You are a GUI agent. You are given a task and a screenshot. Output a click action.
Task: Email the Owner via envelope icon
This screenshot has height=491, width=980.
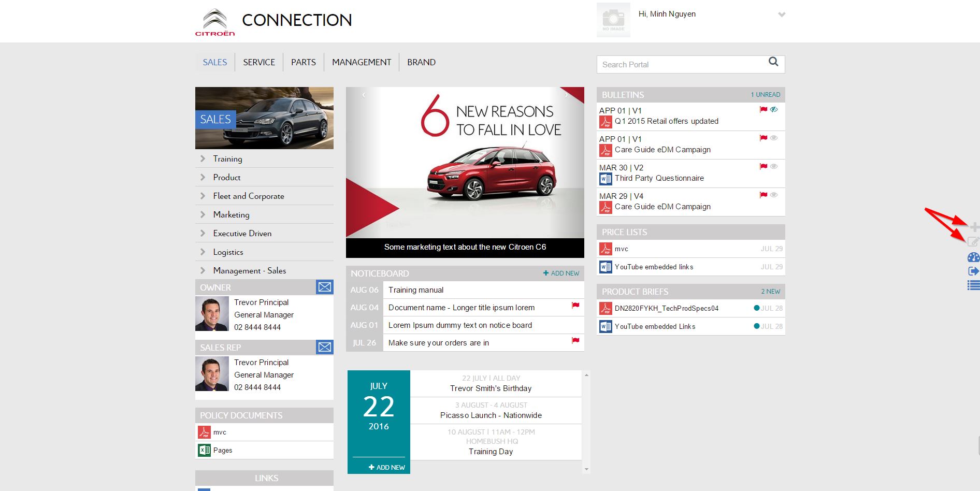[x=325, y=287]
